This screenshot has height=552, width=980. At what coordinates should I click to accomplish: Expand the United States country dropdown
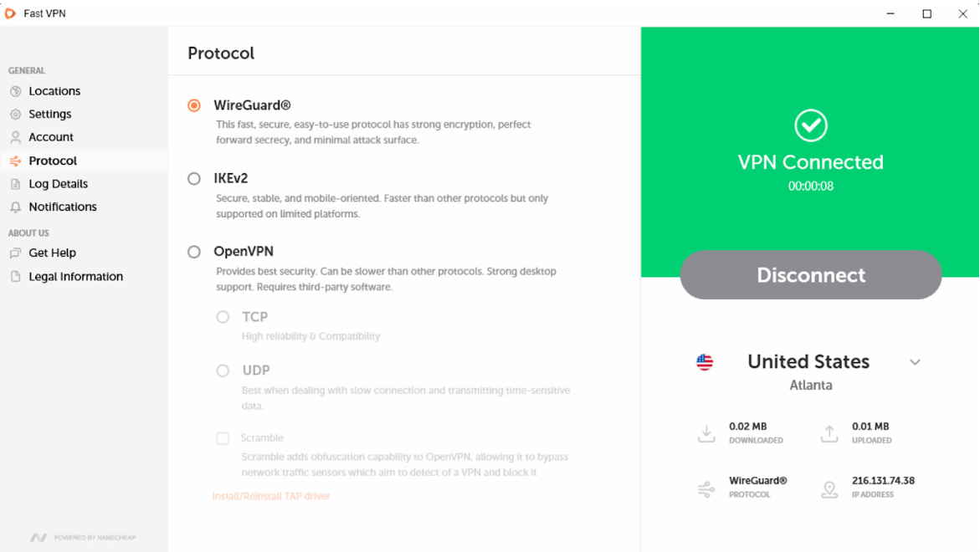(915, 361)
